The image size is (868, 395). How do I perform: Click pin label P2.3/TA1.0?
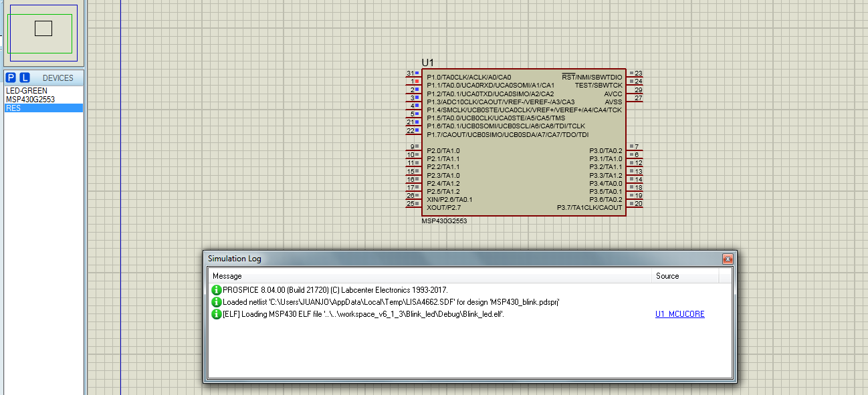click(x=443, y=175)
